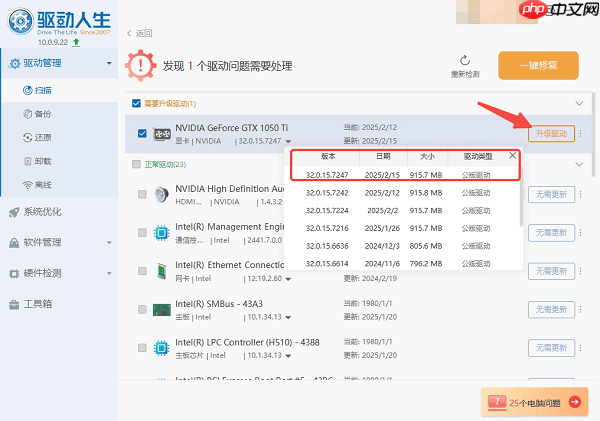Check the Intel(R) Management Engine checkbox
600x421 pixels.
pos(142,233)
